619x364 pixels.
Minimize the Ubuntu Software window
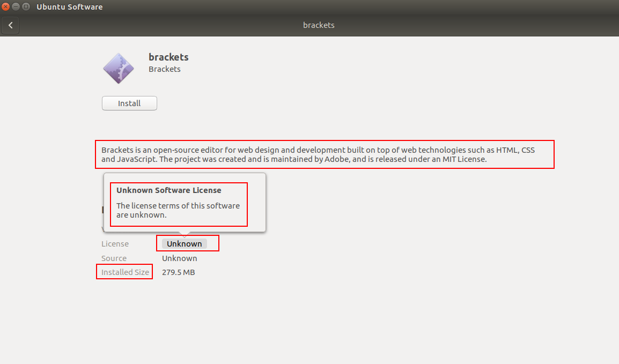click(16, 7)
